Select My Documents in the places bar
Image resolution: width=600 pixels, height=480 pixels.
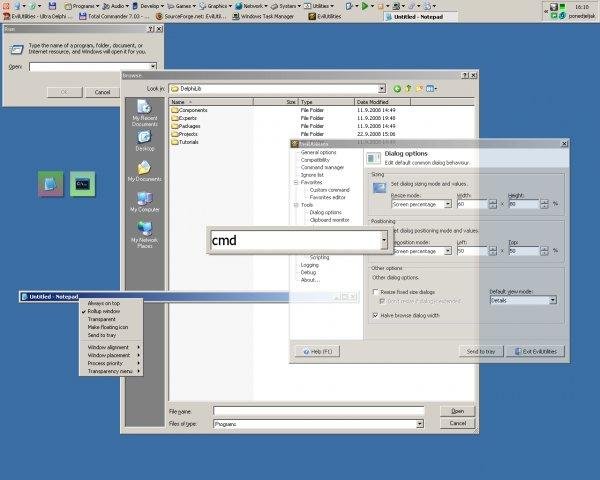tap(145, 171)
